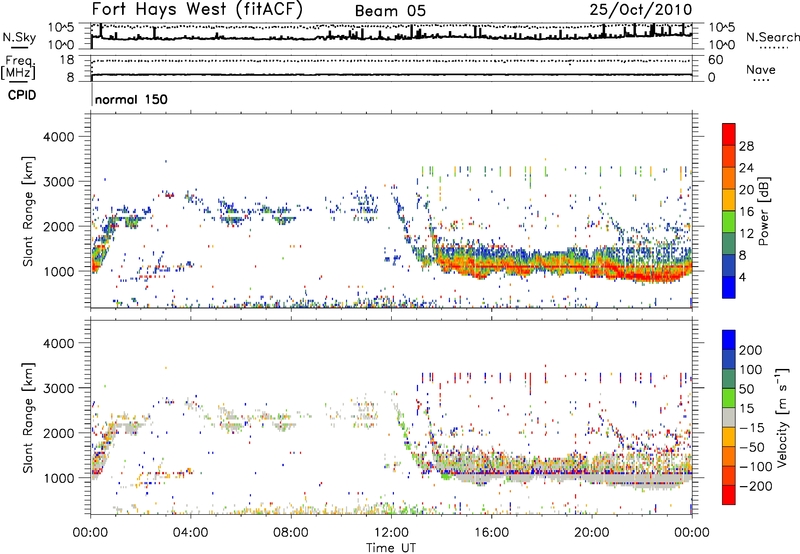Click 'Slant Range [km]' label of the velocity panel
The width and height of the screenshot is (800, 554).
pos(29,417)
